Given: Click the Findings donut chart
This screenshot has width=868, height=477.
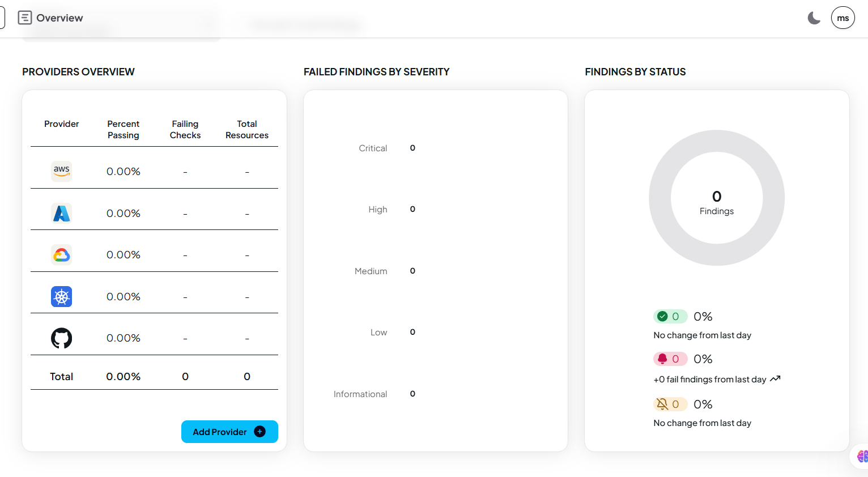Looking at the screenshot, I should click(716, 198).
